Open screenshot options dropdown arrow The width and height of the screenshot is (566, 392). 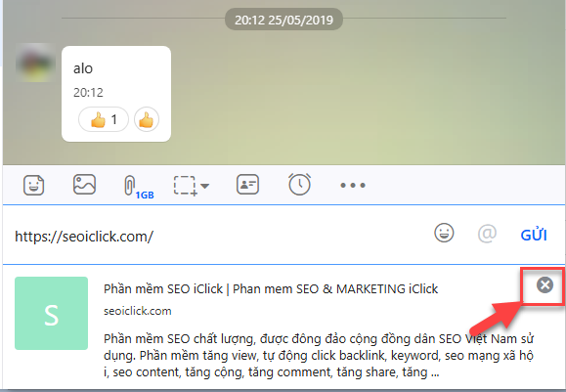[204, 186]
